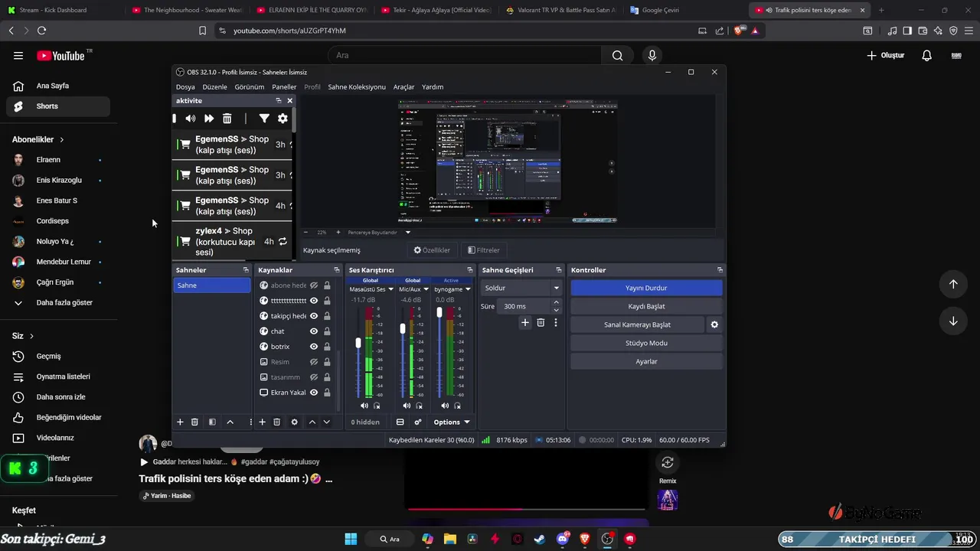The width and height of the screenshot is (980, 551).
Task: Replay zylex4 Shop alert (repeat icon)
Action: pos(283,241)
